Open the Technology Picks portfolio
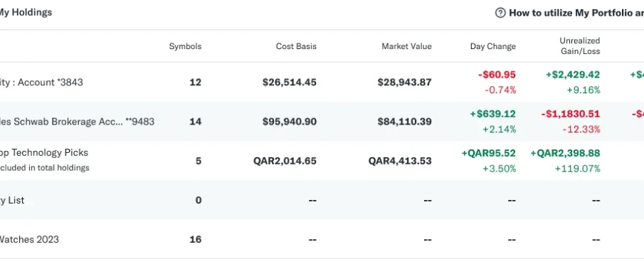 [44, 152]
